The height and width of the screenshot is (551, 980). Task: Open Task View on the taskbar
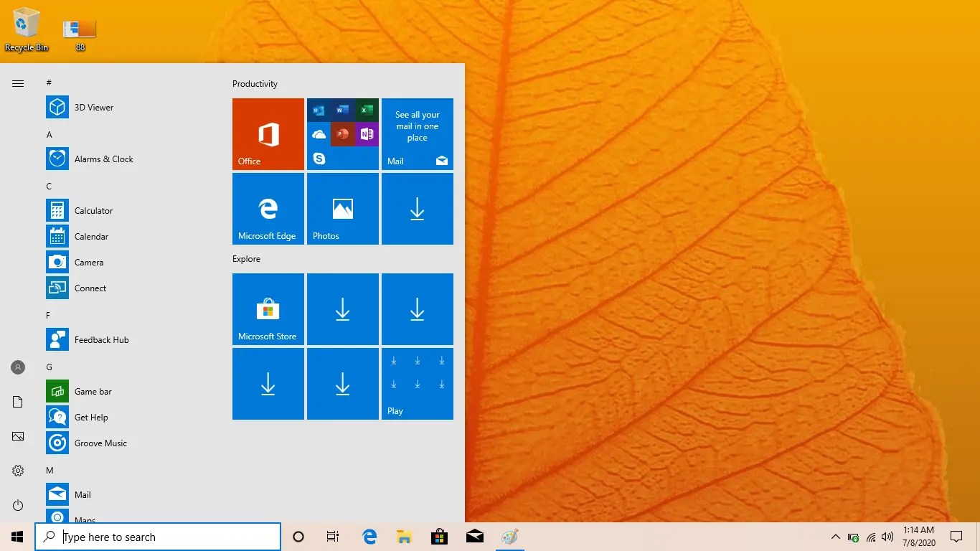click(333, 537)
